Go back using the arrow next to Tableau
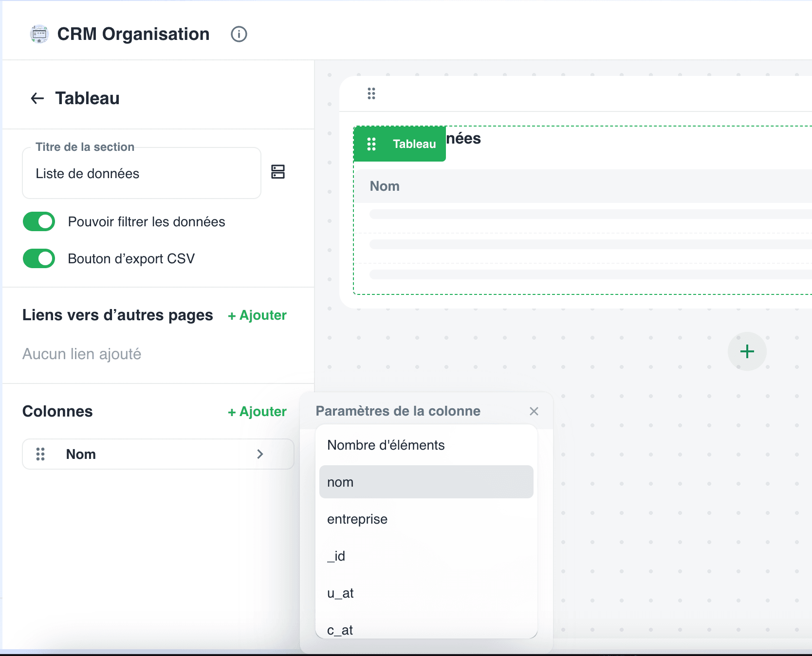The height and width of the screenshot is (656, 812). click(x=37, y=98)
